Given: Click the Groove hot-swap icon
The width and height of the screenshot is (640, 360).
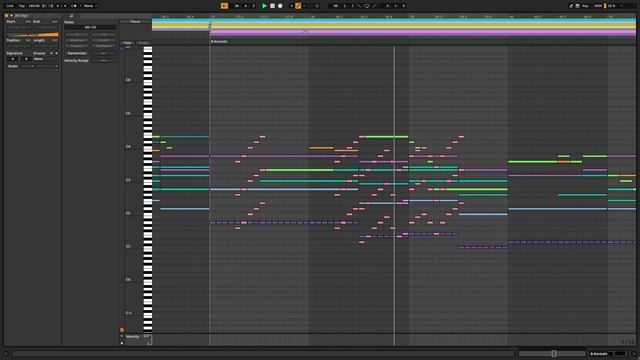Looking at the screenshot, I should 51,53.
